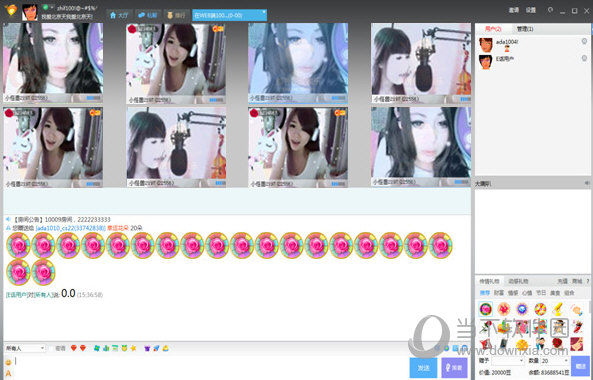Select the 节日 gift category
The height and width of the screenshot is (380, 593).
pyautogui.click(x=541, y=293)
